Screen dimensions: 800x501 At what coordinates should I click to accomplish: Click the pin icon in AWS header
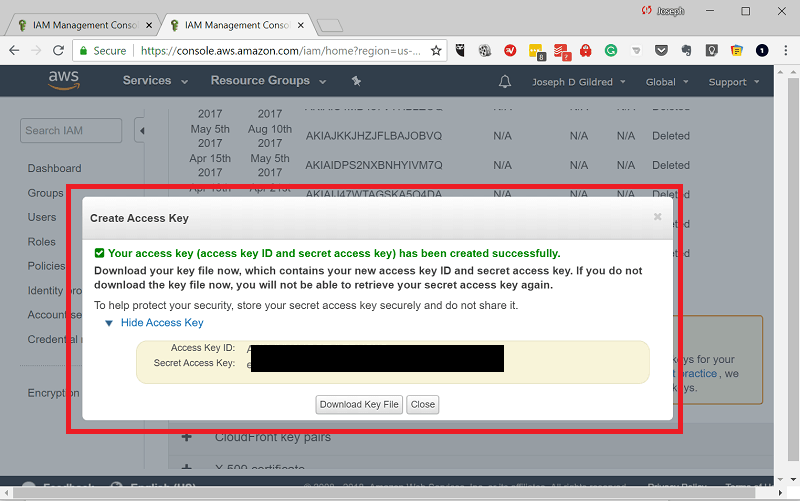tap(356, 81)
